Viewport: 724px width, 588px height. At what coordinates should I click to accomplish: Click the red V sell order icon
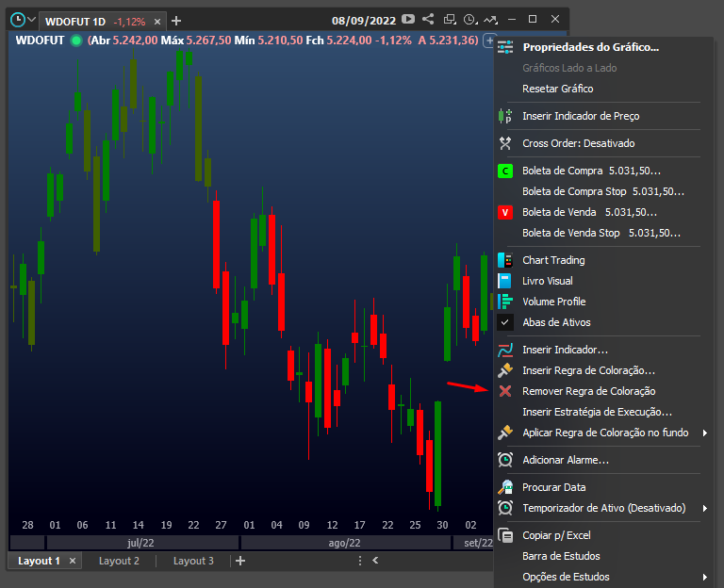coord(505,212)
